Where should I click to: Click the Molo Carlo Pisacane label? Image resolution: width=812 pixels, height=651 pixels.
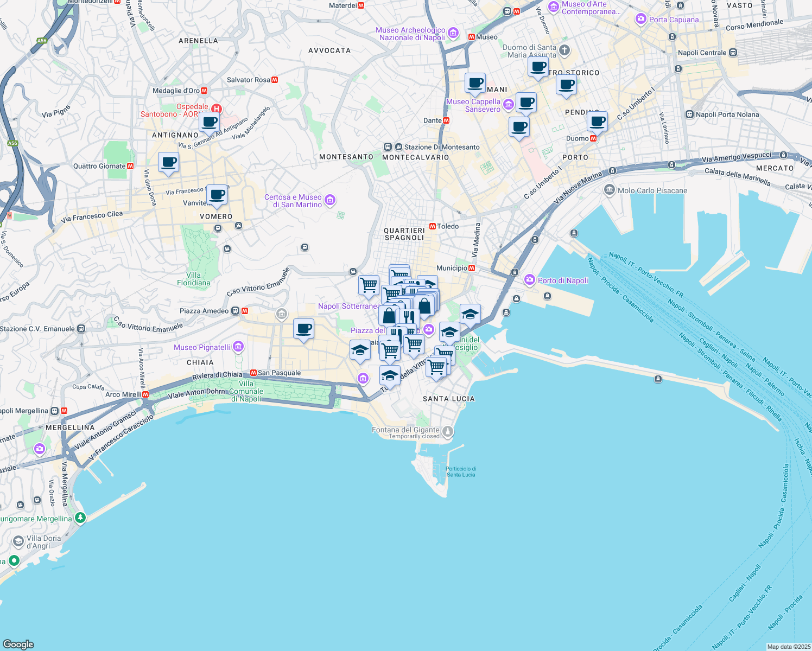[651, 190]
